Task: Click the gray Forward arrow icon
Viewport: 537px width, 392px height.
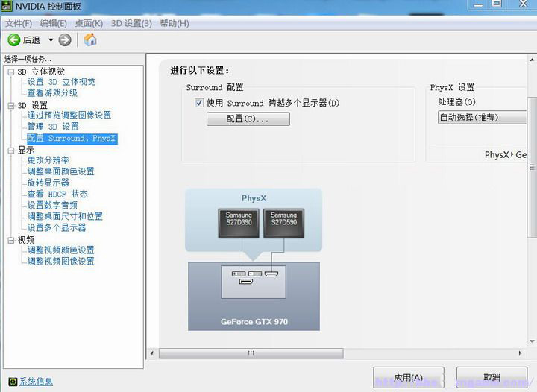Action: coord(65,40)
